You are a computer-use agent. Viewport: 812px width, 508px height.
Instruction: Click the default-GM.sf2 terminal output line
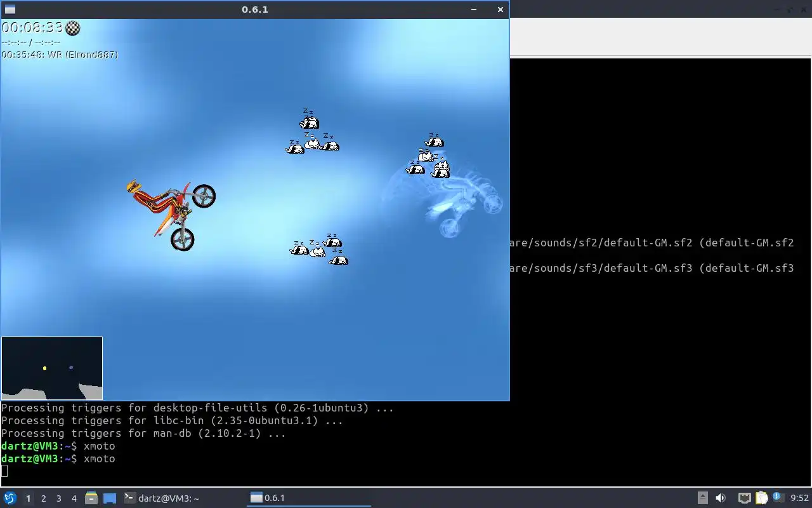(652, 243)
